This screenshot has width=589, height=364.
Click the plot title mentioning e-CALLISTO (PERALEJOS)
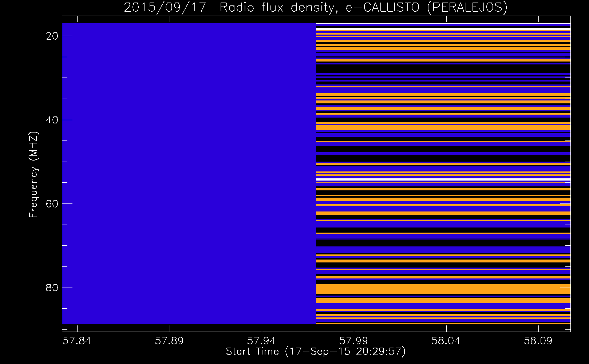click(x=315, y=7)
